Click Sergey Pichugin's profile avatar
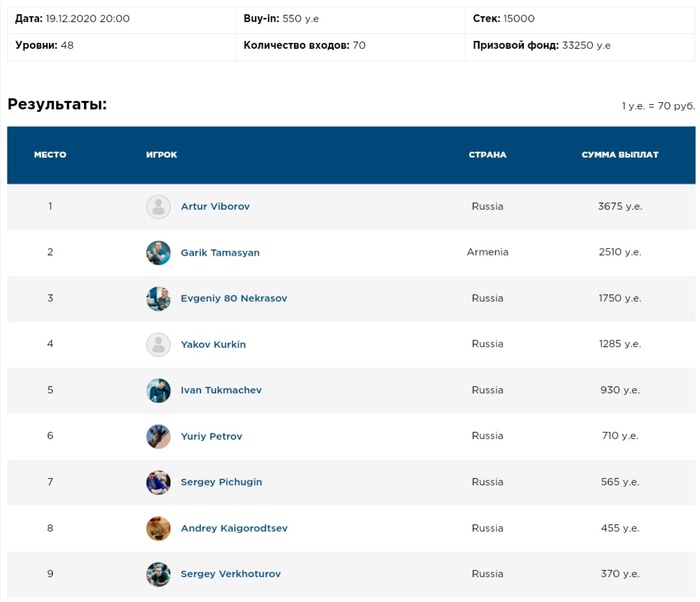The width and height of the screenshot is (700, 602). 158,482
